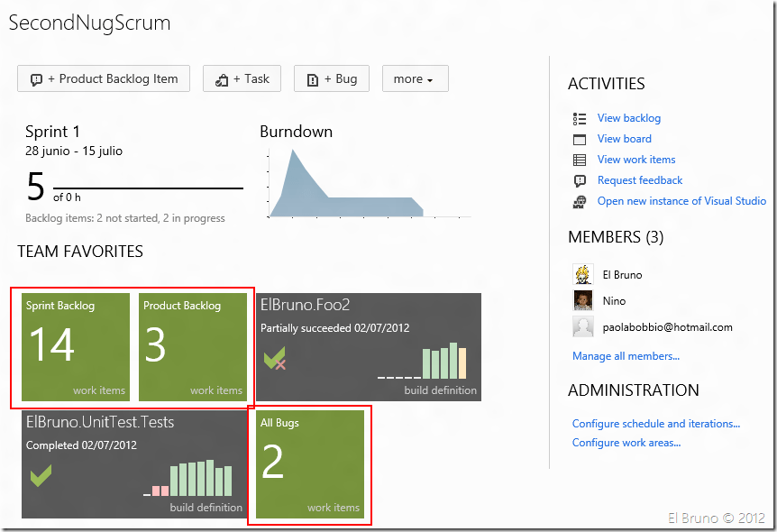Expand the 'more' dropdown button
Screen dimensions: 777x532
click(415, 78)
